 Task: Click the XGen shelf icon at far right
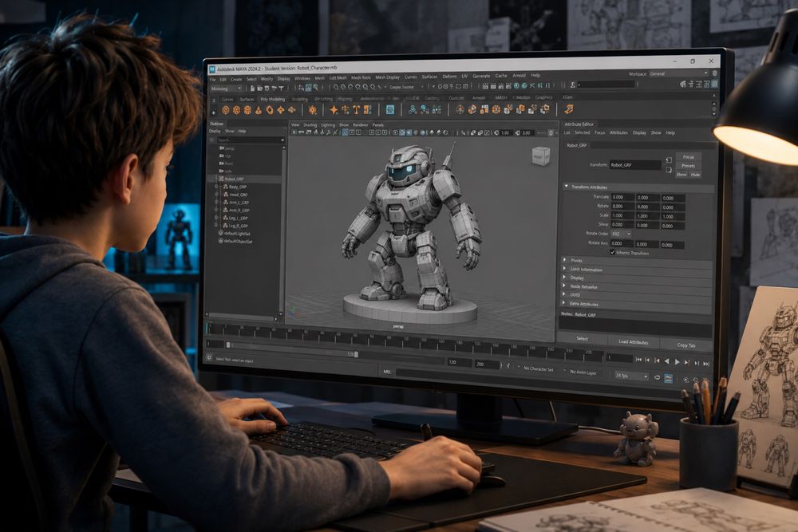[x=568, y=108]
